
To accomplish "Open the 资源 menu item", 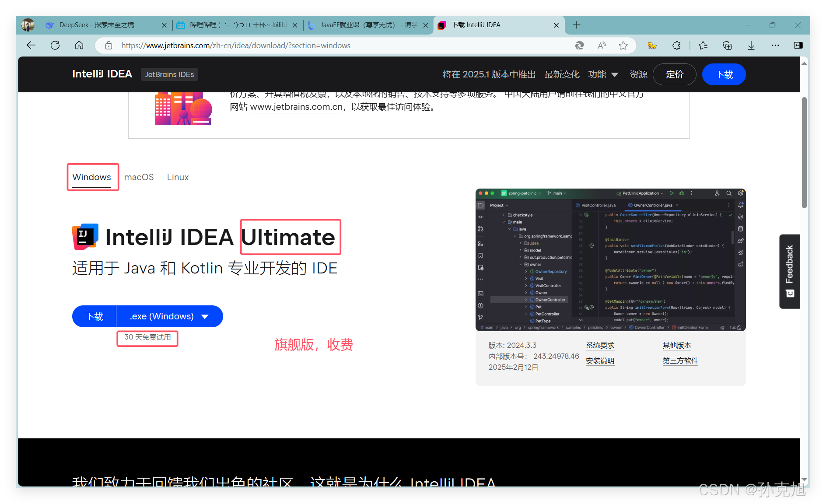I will (638, 74).
